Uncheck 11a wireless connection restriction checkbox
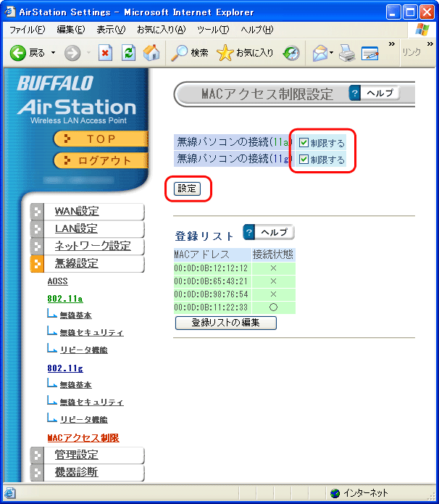Screen dimensions: 439x504 point(304,143)
